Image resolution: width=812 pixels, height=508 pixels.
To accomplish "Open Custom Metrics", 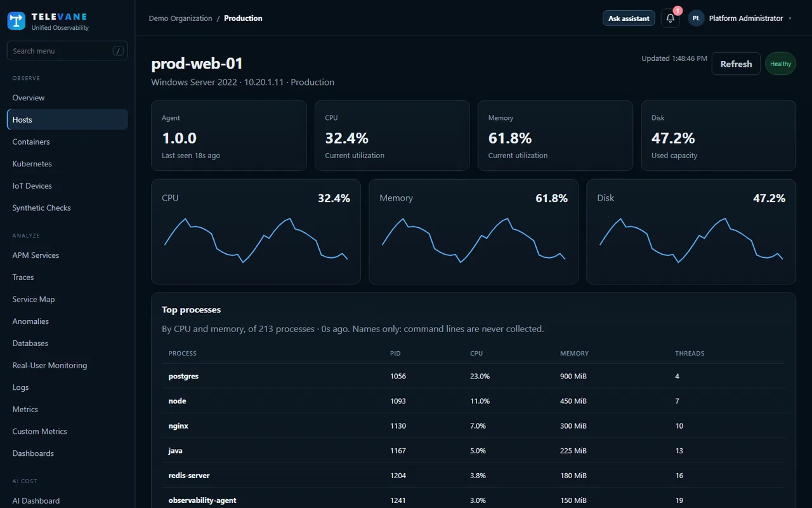I will pos(67,431).
